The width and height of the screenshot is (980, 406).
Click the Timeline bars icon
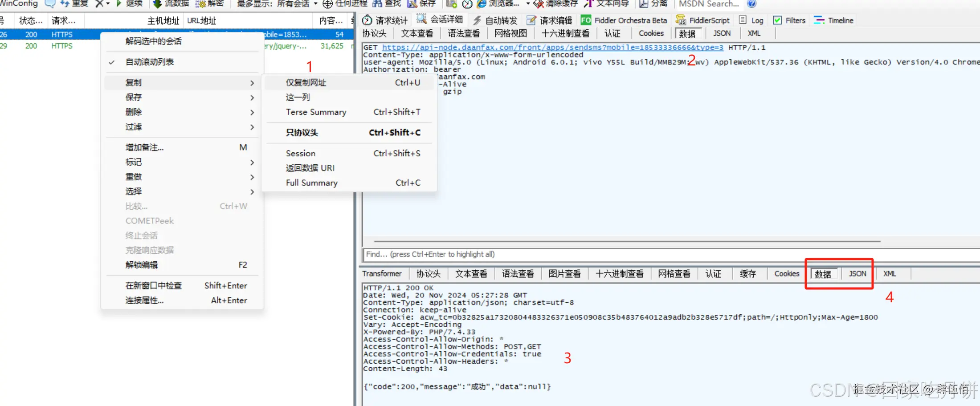(x=819, y=20)
